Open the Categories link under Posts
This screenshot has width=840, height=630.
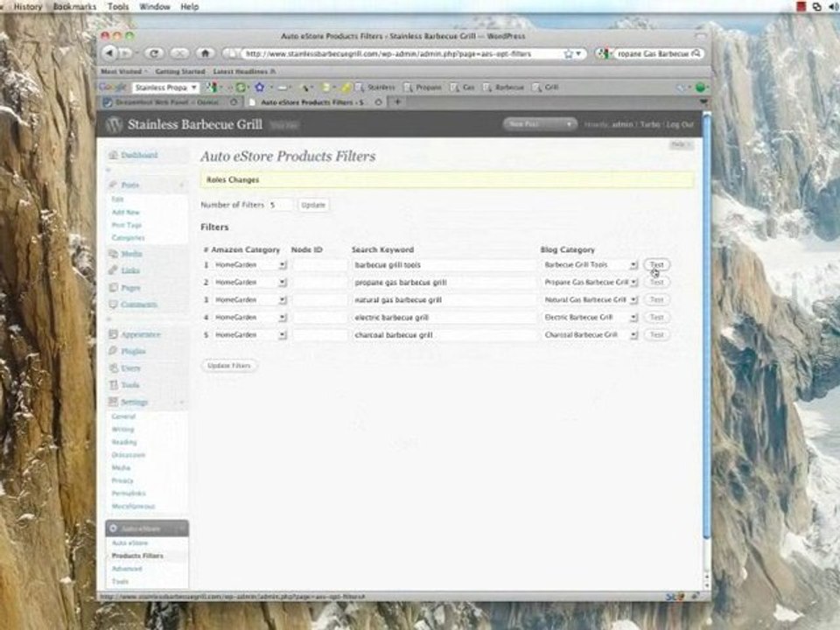(x=128, y=238)
